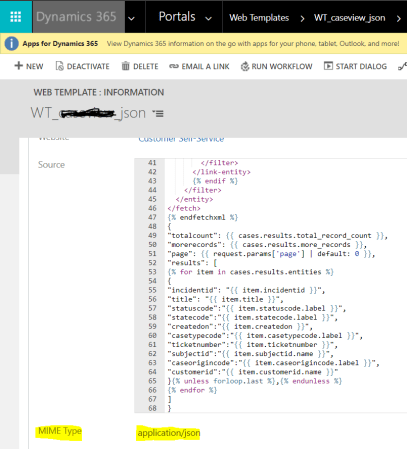407x449 pixels.
Task: Open Apps for Dynamics 365 notice
Action: (60, 44)
